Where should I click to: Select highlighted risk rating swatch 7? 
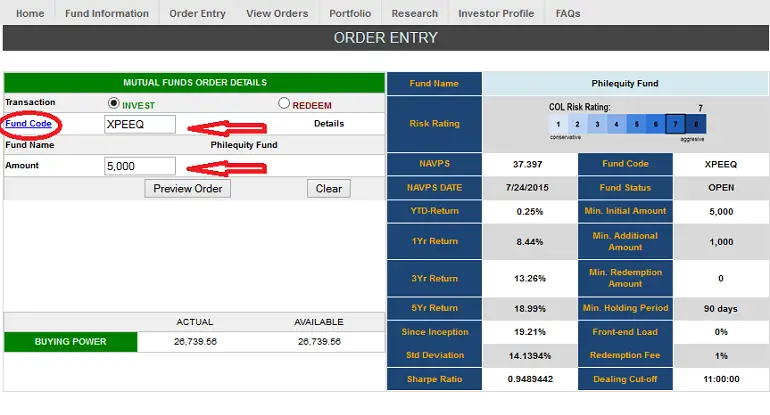(675, 124)
